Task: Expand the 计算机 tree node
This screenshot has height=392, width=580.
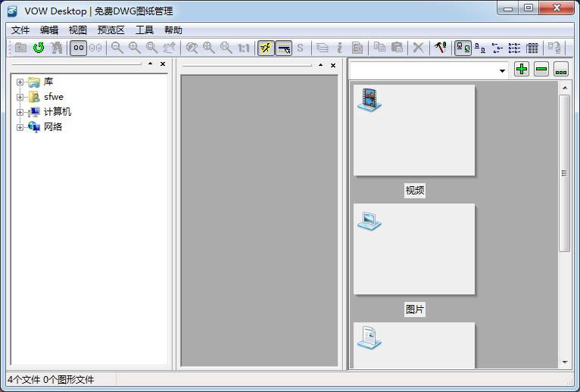Action: click(20, 112)
